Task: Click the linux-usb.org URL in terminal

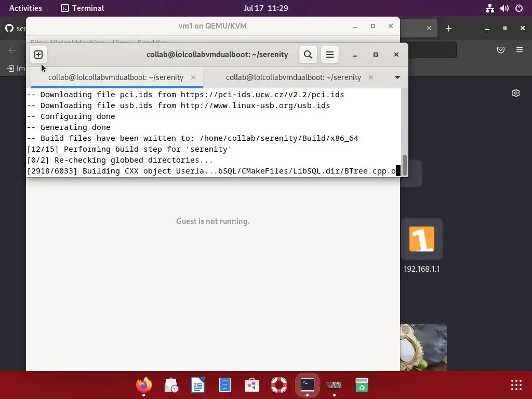Action: [255, 105]
